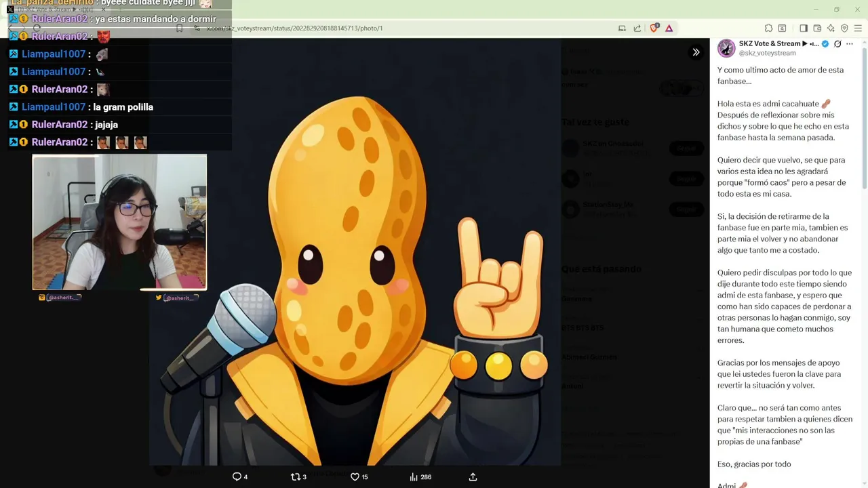The image size is (868, 488).
Task: Open the three-dot more menu on tweet
Action: click(850, 44)
